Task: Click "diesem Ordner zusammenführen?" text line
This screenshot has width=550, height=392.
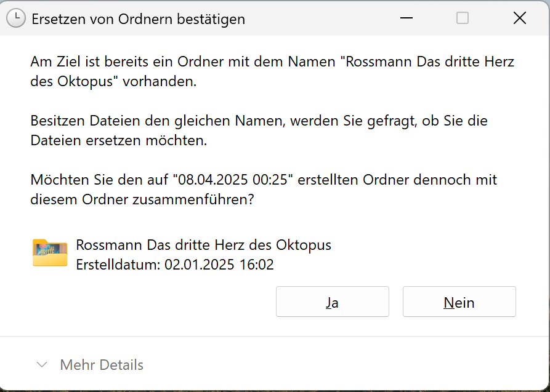Action: point(142,200)
